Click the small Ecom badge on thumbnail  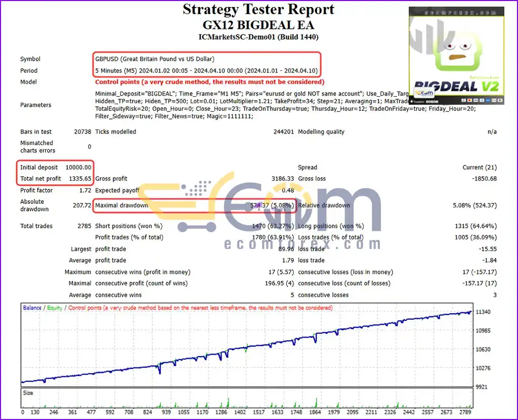(424, 93)
